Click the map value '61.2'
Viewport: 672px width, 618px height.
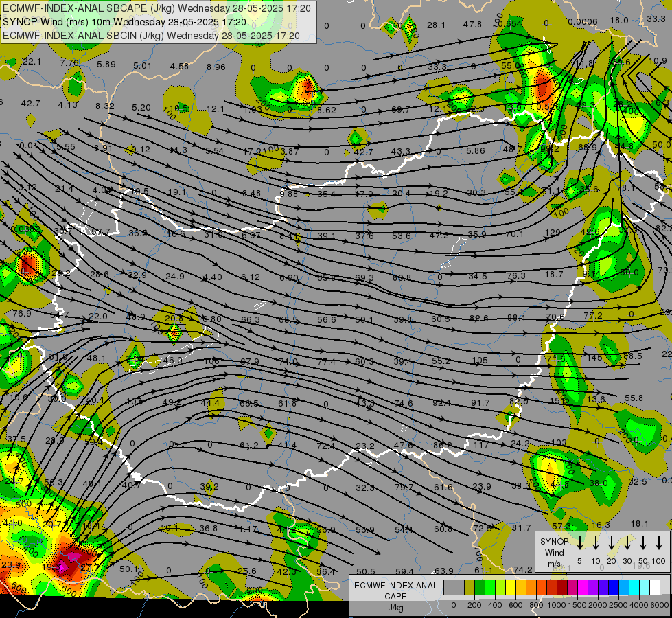coord(249,446)
